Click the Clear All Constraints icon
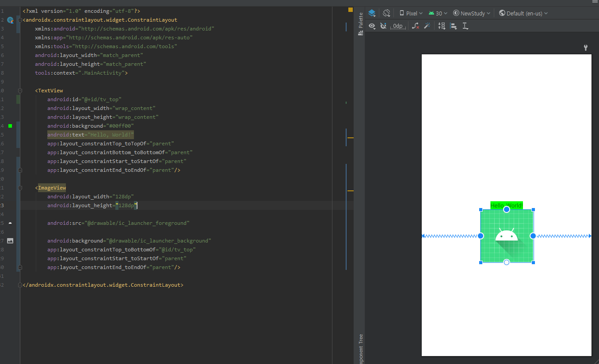599x364 pixels. (x=416, y=26)
